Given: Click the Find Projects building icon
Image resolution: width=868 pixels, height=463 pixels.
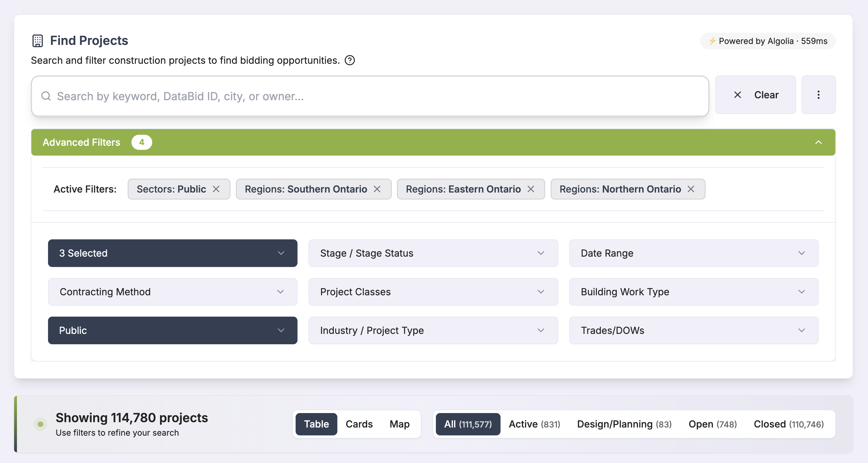Looking at the screenshot, I should click(x=38, y=41).
